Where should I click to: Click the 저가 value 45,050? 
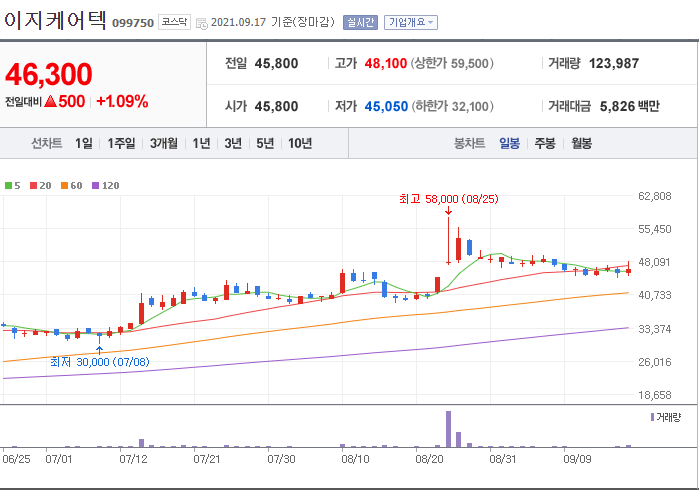(386, 107)
